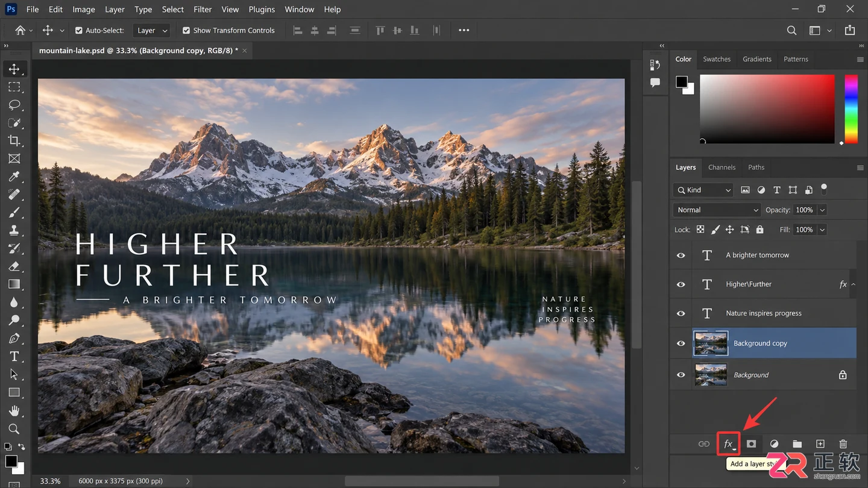Open the Kind filter dropdown
Screen dimensions: 868x488
point(703,190)
